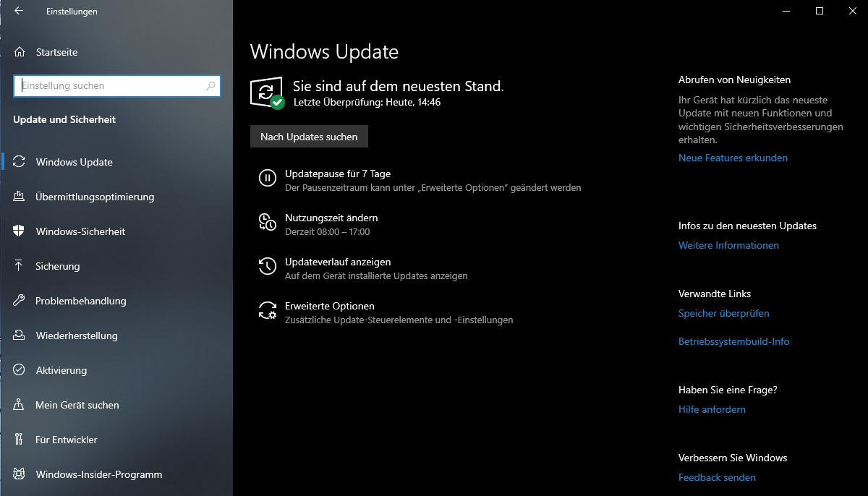Click the Infos zu den neuesten Updates heading
Image resolution: width=868 pixels, height=496 pixels.
coord(747,226)
